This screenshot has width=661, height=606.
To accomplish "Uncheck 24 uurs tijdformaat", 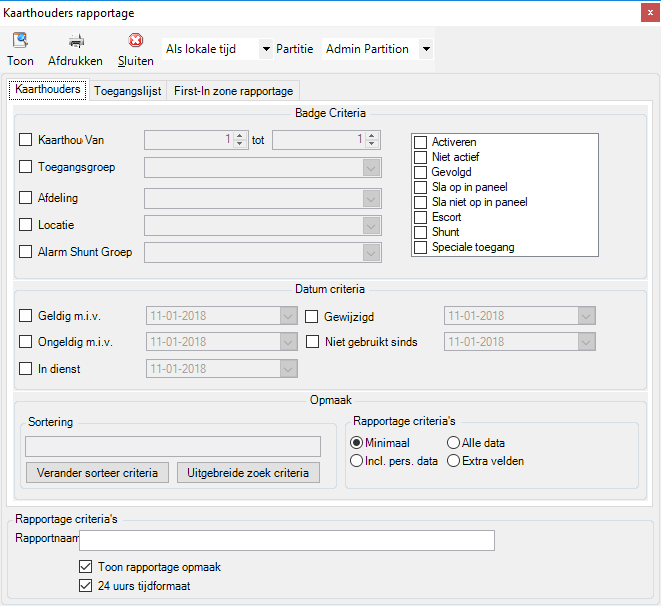I will point(86,586).
